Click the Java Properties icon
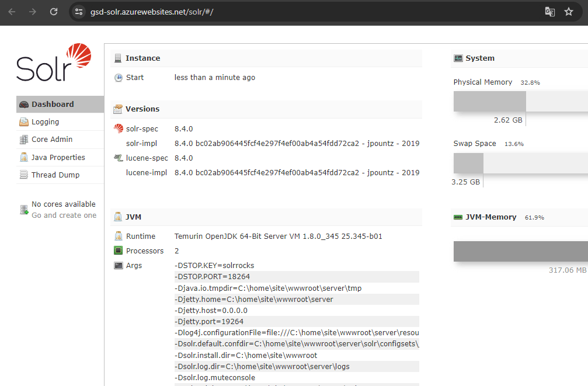The height and width of the screenshot is (386, 588). (24, 158)
